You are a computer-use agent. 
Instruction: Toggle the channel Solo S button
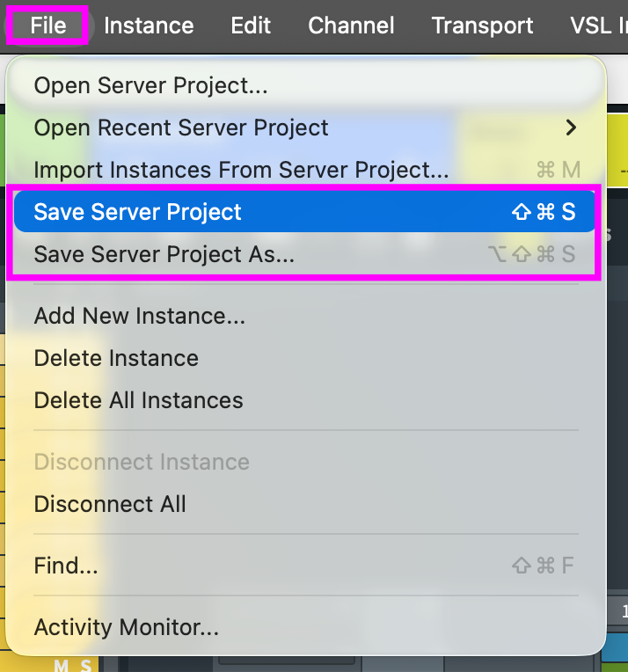tap(85, 666)
